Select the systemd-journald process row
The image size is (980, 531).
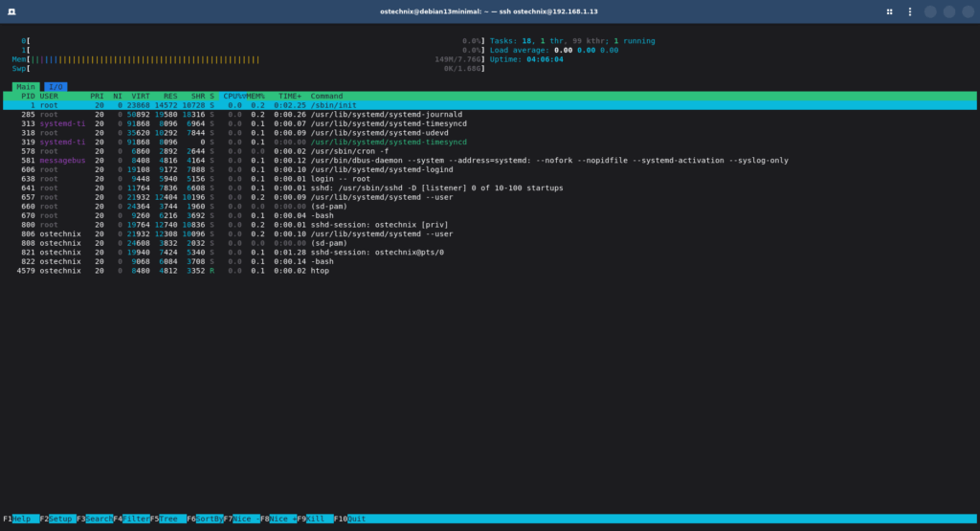(x=490, y=114)
